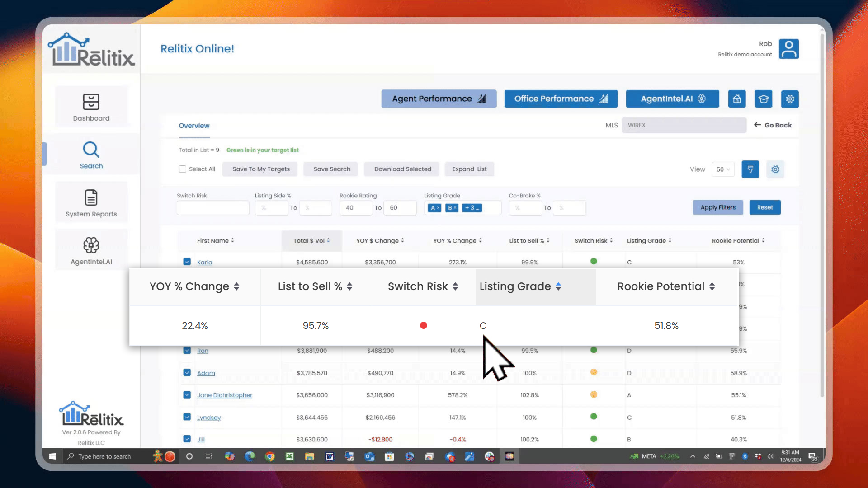Toggle the Select All checkbox
Screen dimensions: 868x488
pyautogui.click(x=183, y=169)
